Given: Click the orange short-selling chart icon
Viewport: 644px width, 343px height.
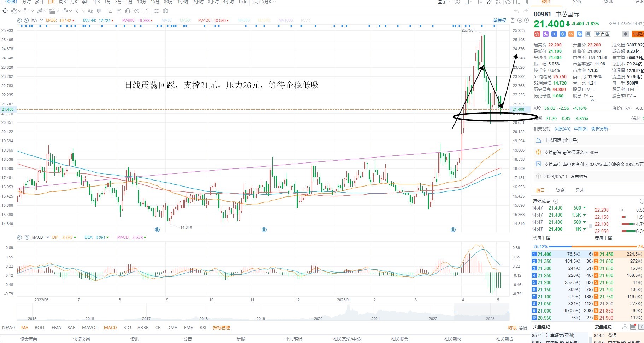Looking at the screenshot, I should (571, 34).
